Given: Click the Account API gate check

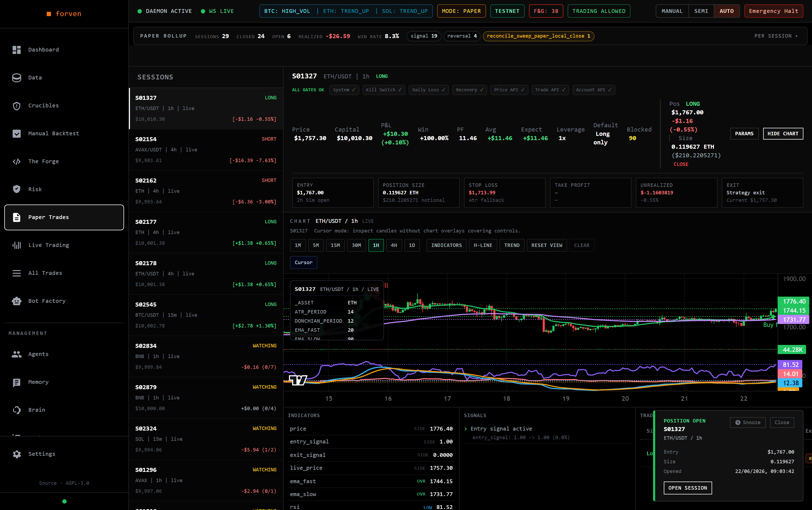Looking at the screenshot, I should 593,90.
